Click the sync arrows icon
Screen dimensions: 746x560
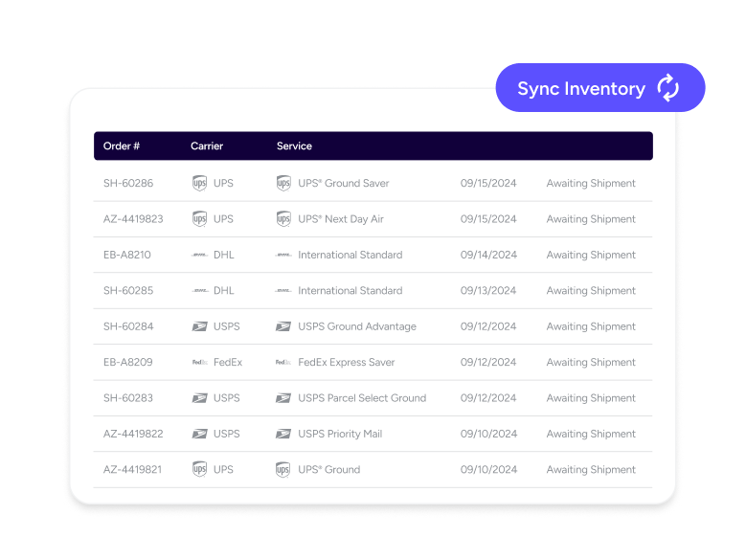click(x=667, y=89)
